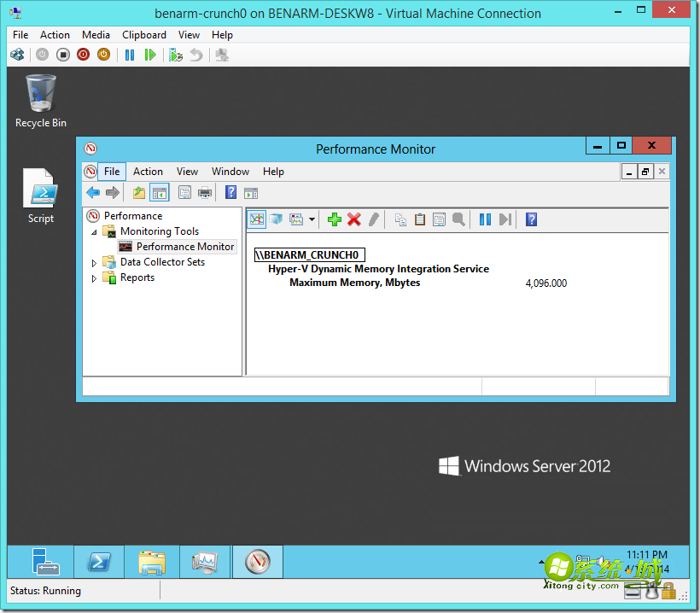This screenshot has width=700, height=613.
Task: Expand the Reports tree node
Action: [95, 278]
